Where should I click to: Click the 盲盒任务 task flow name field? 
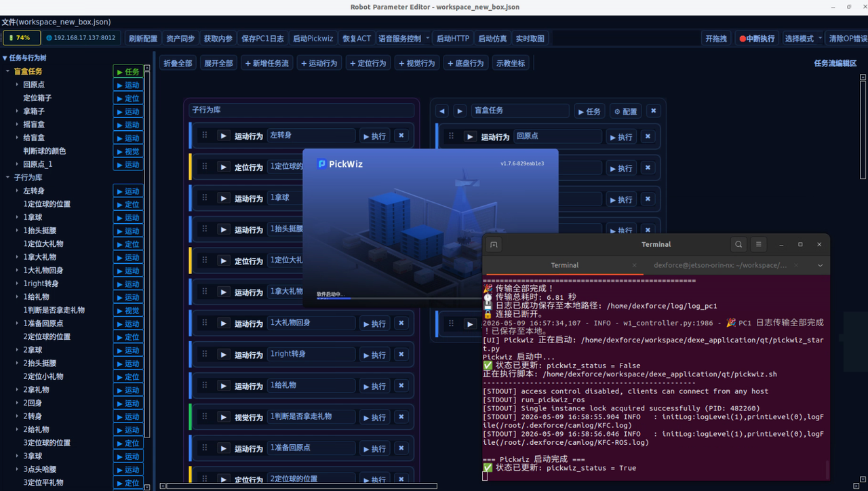[520, 111]
